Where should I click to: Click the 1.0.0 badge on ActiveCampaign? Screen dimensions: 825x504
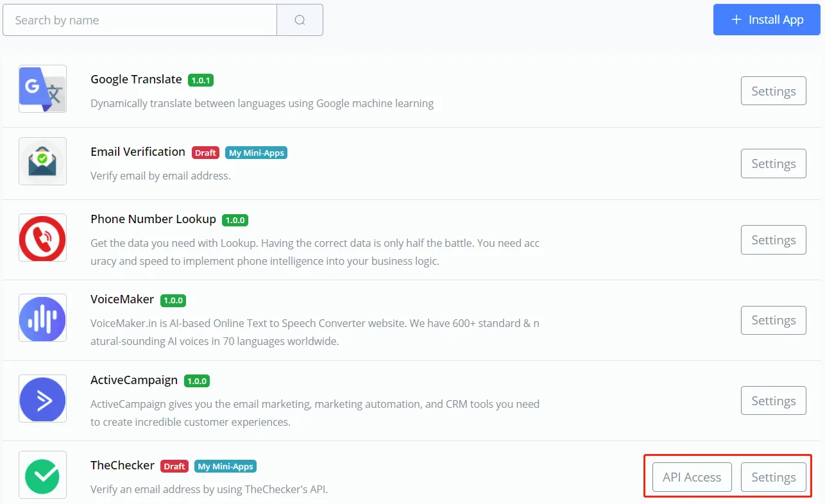(197, 381)
